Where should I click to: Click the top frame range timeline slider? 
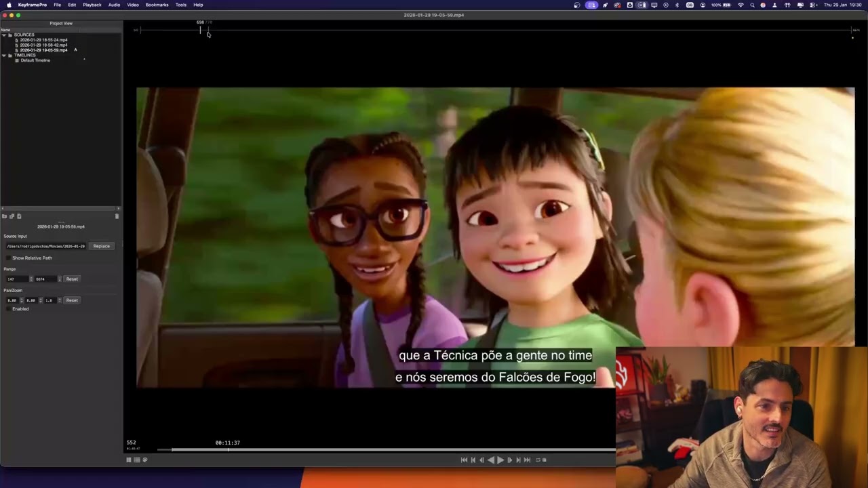coord(496,30)
